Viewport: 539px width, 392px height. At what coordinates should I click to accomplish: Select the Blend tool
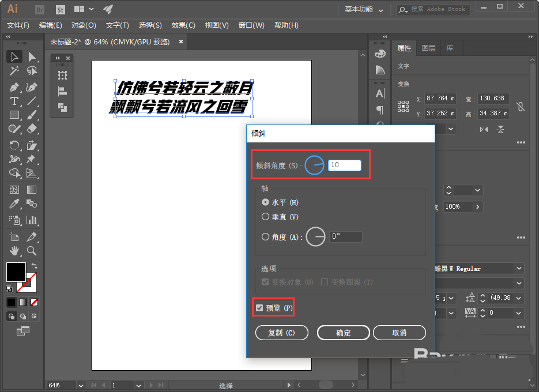point(32,203)
